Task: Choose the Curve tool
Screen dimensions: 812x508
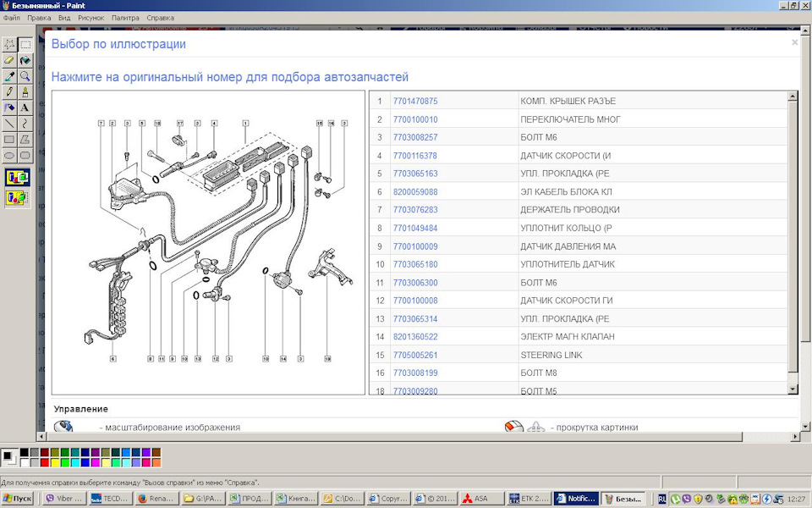Action: [25, 124]
